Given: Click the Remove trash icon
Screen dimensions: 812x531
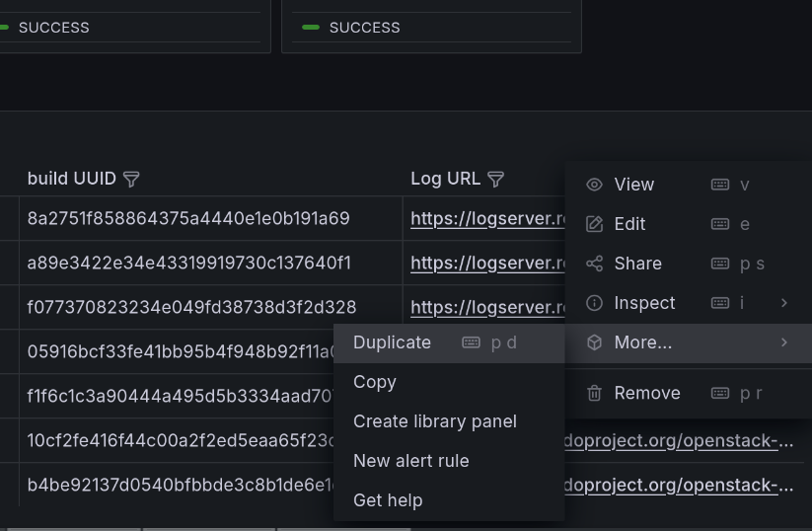Looking at the screenshot, I should 594,393.
